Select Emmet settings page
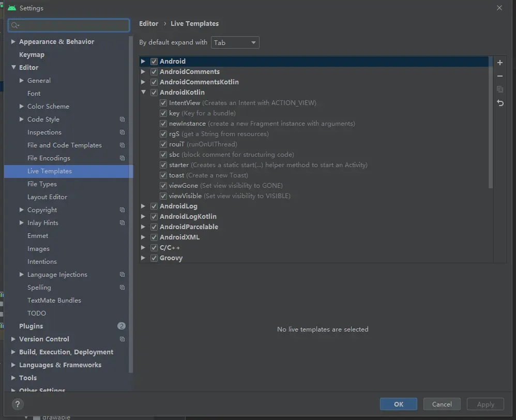 pos(38,236)
